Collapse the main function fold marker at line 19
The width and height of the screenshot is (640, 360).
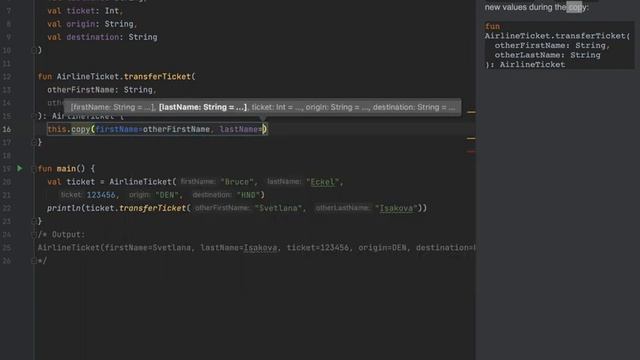click(34, 169)
